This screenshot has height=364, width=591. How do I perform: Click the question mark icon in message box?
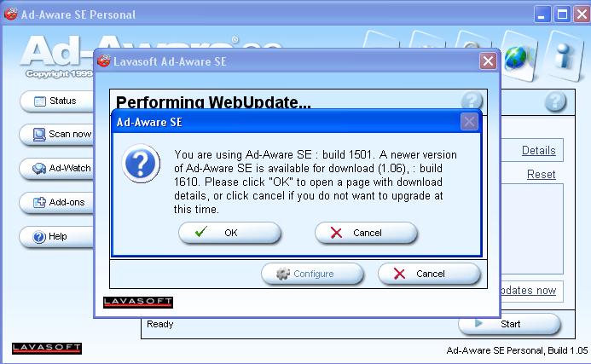[141, 164]
